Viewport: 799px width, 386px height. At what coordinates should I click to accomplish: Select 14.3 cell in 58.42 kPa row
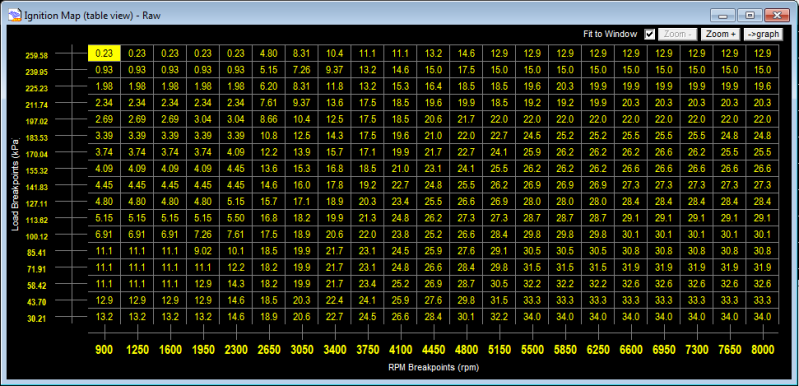tap(236, 284)
